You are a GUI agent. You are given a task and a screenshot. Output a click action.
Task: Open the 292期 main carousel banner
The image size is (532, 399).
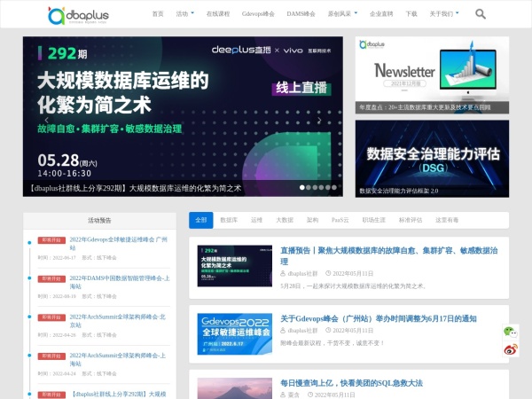click(x=183, y=116)
